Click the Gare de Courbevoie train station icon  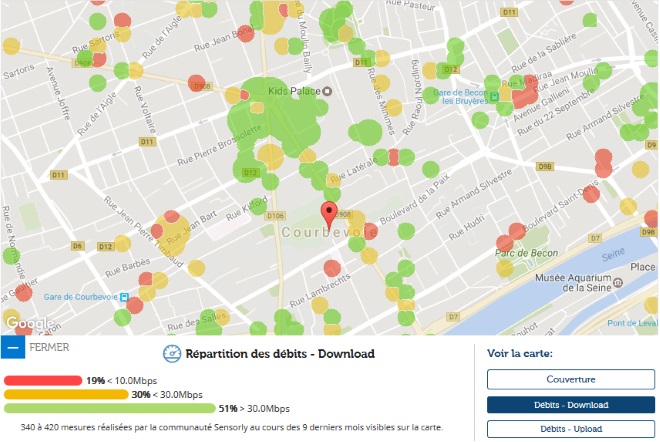(124, 297)
